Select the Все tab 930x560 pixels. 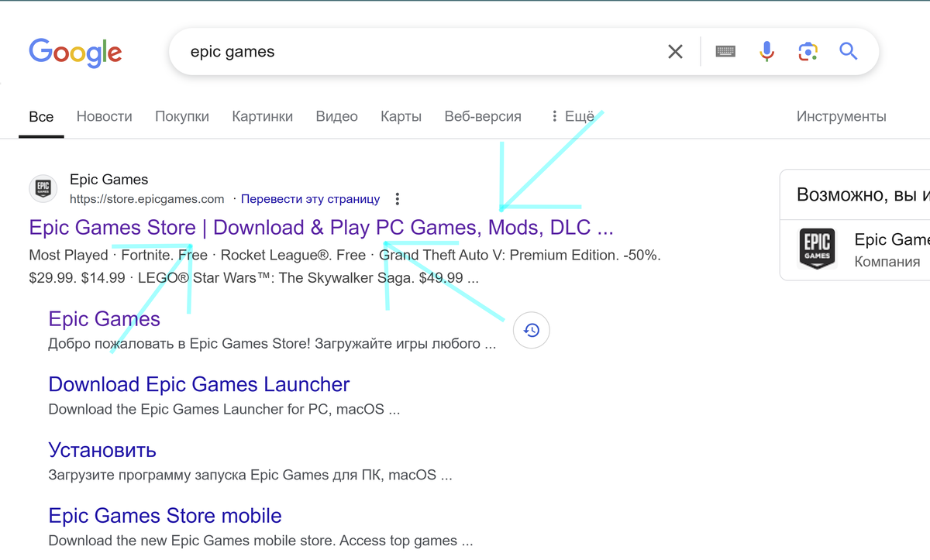41,117
